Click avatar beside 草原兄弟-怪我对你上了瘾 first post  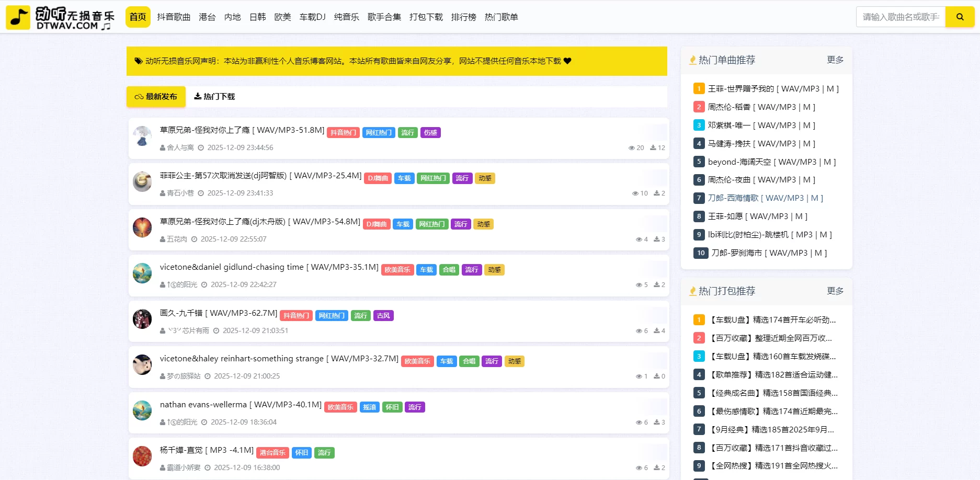tap(142, 136)
